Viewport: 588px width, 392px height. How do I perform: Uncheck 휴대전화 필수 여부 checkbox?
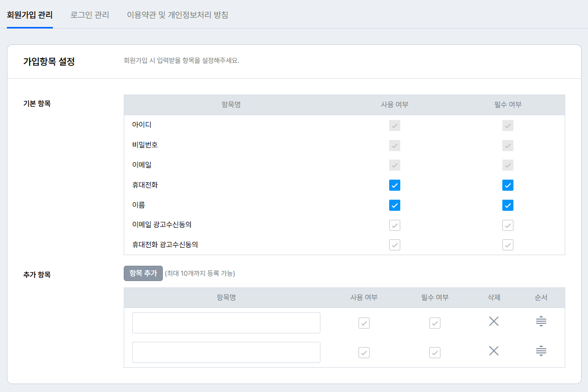[x=508, y=185]
